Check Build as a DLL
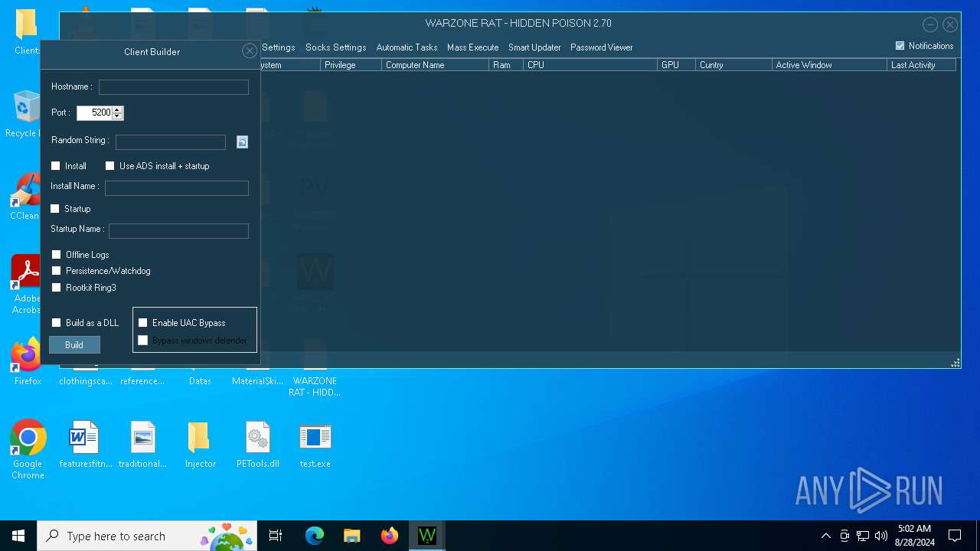980x551 pixels. coord(57,323)
